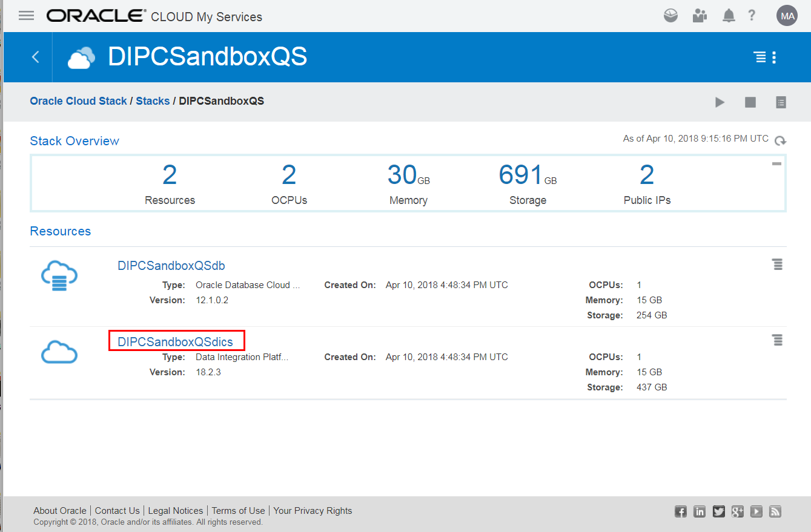Screen dimensions: 811x532
Task: Open Your Privacy Rights footer link
Action: pos(313,511)
